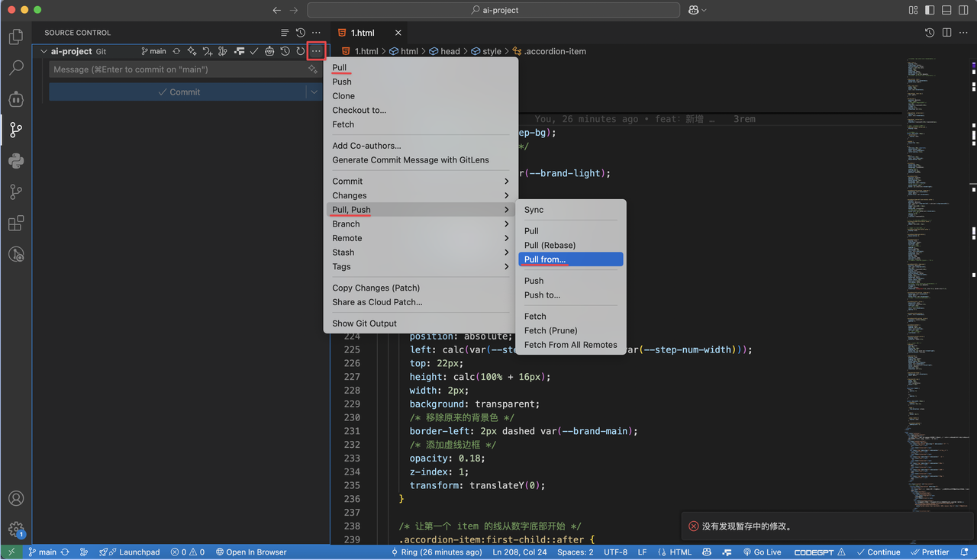Open the repository More Actions ellipsis
Image resolution: width=977 pixels, height=560 pixels.
316,51
